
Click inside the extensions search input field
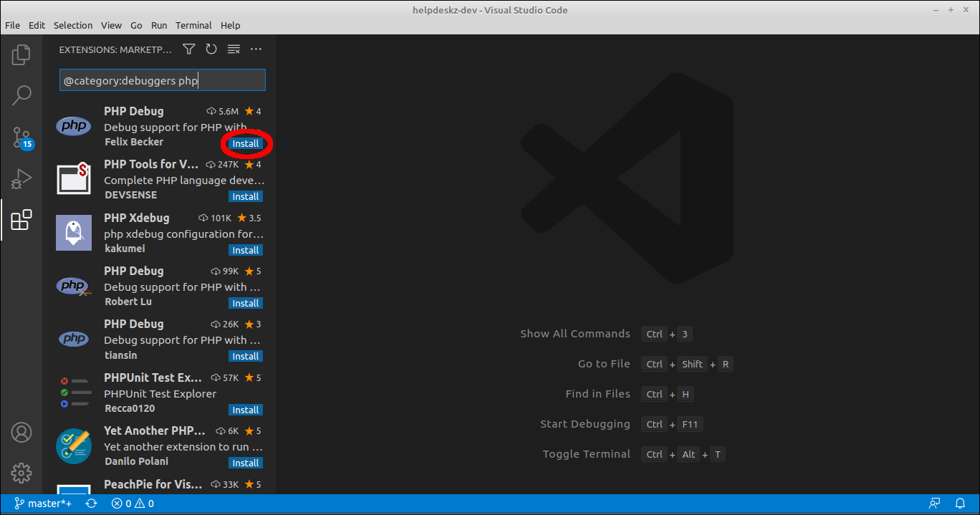162,80
